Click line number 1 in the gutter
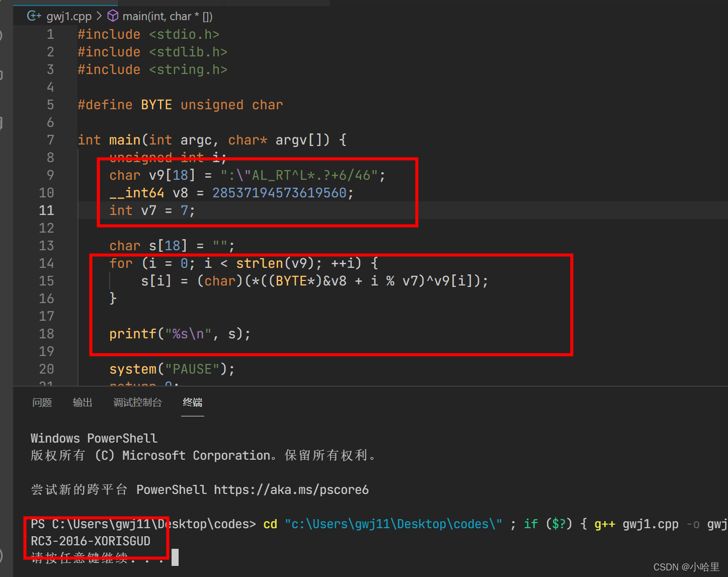This screenshot has width=728, height=577. pos(50,34)
